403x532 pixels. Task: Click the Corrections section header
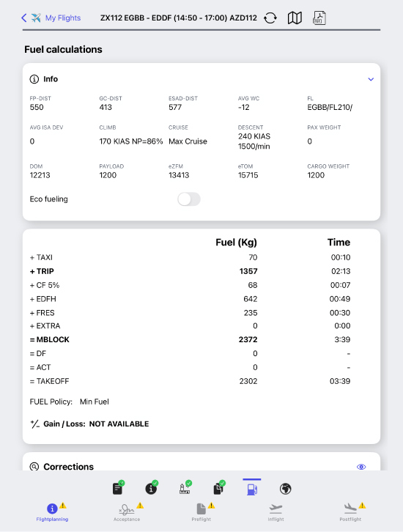[x=62, y=467]
